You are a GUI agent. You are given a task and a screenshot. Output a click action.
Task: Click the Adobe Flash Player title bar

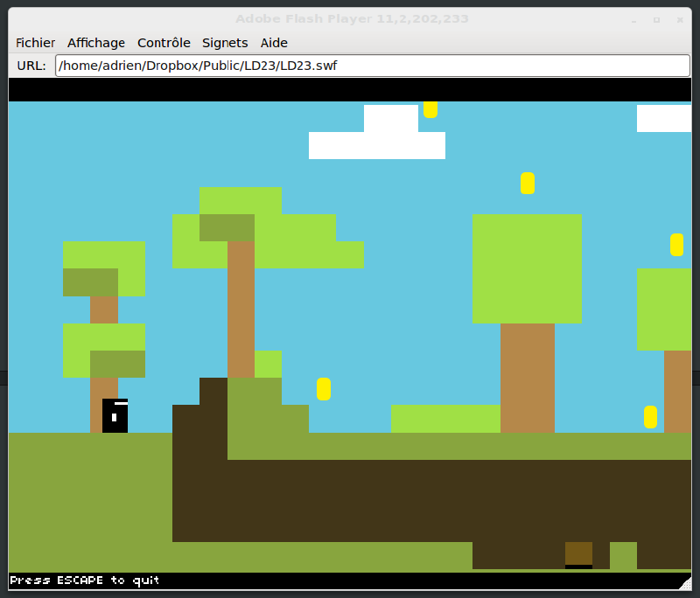click(350, 19)
